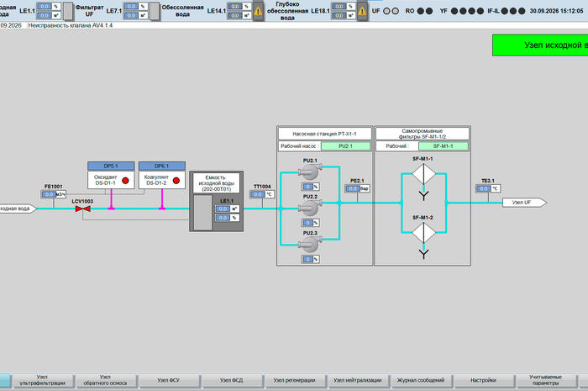
Task: Click the green Узел исходной воды title button
Action: tap(540, 45)
